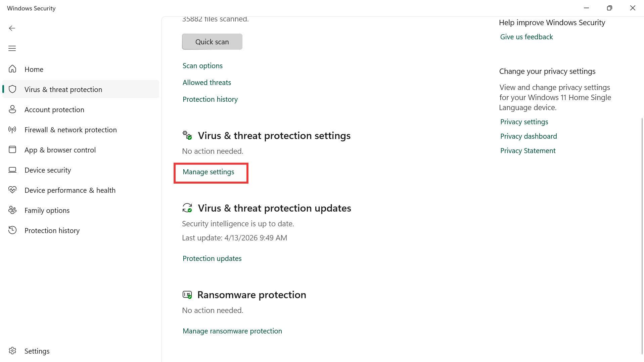Click the back arrow icon

tap(12, 28)
